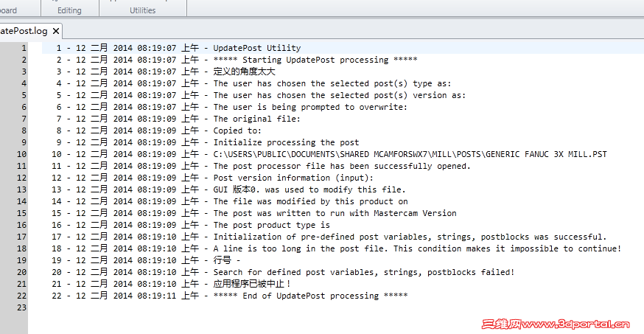This screenshot has width=644, height=334.
Task: Click 'Post version information (input):' line
Action: (x=293, y=178)
